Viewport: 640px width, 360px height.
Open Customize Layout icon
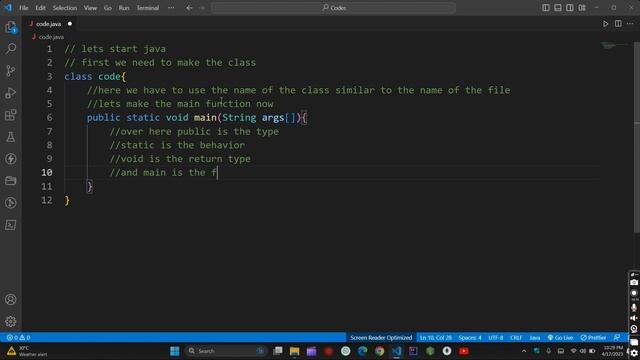(x=582, y=8)
